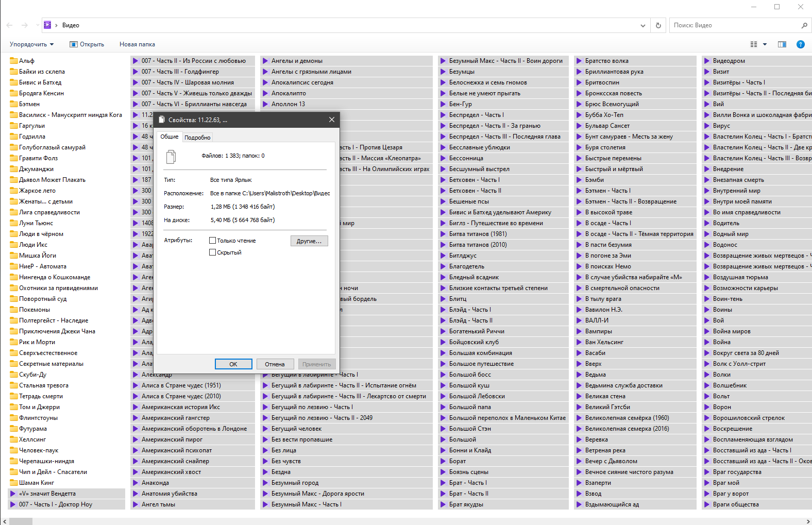Select Бульвар Сансет shortcut

point(635,126)
